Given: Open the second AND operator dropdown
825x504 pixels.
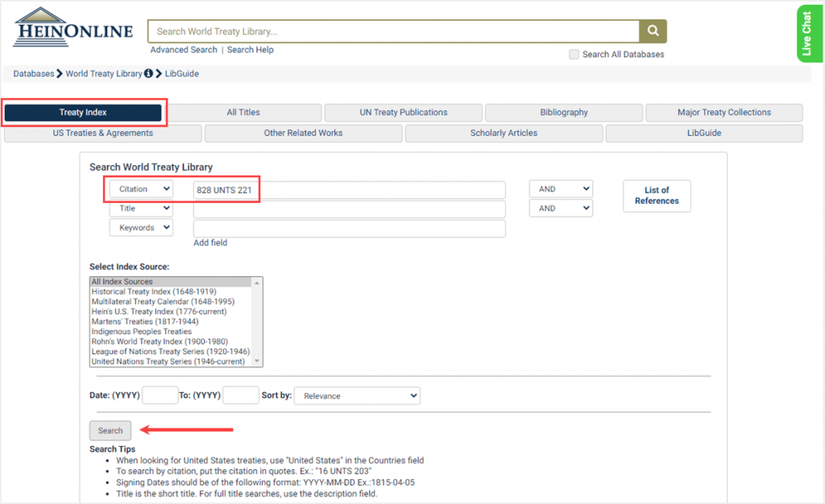Looking at the screenshot, I should tap(561, 209).
